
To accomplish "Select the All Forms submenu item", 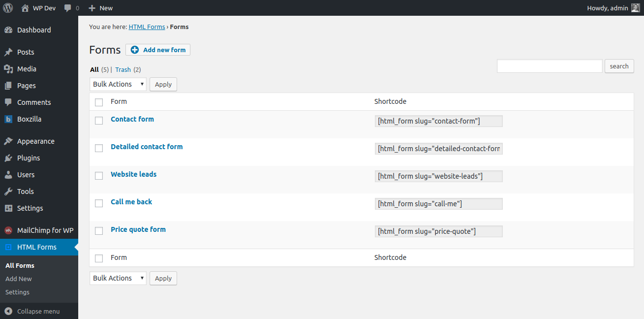I will pos(20,265).
